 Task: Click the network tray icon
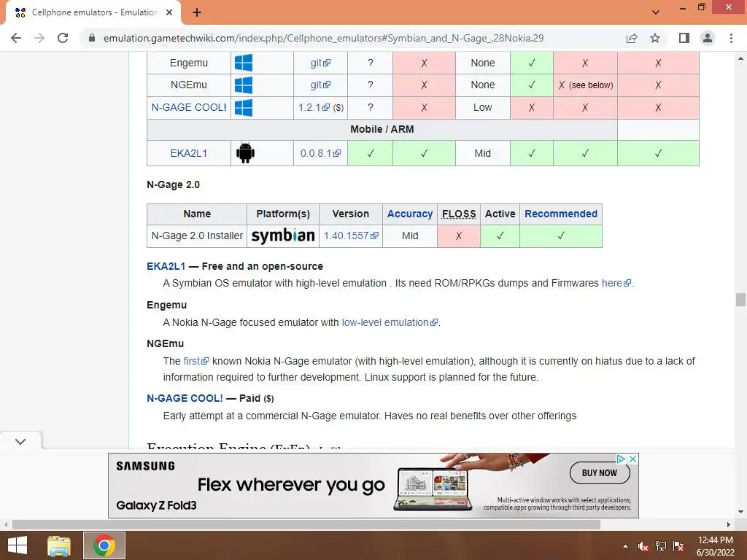(661, 546)
